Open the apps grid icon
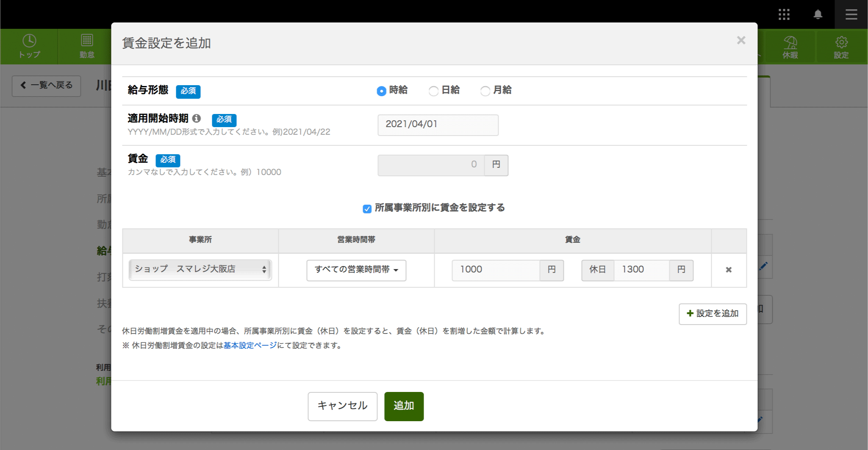This screenshot has height=450, width=868. pyautogui.click(x=784, y=14)
